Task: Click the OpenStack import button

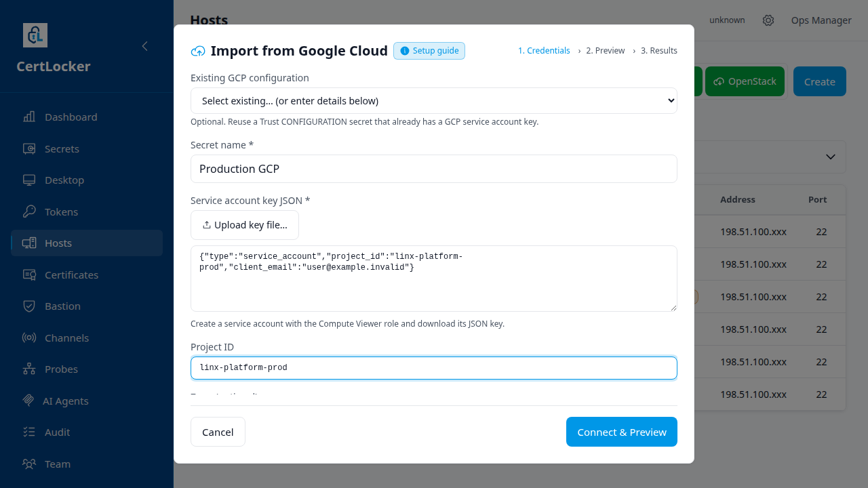Action: [745, 81]
